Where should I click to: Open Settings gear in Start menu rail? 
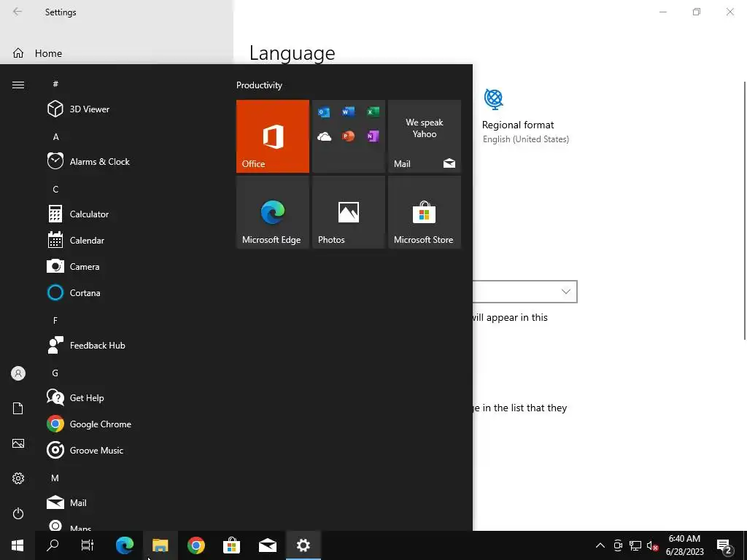[x=18, y=478]
